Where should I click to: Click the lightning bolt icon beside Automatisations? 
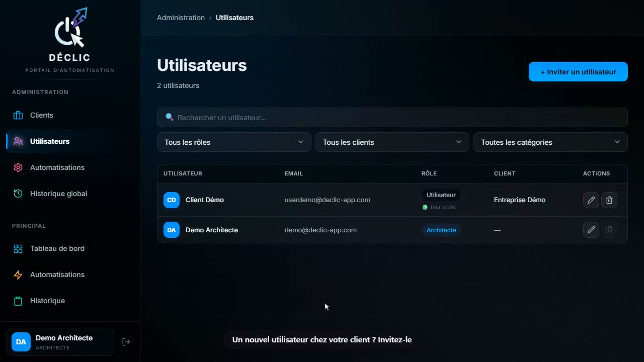click(x=18, y=275)
